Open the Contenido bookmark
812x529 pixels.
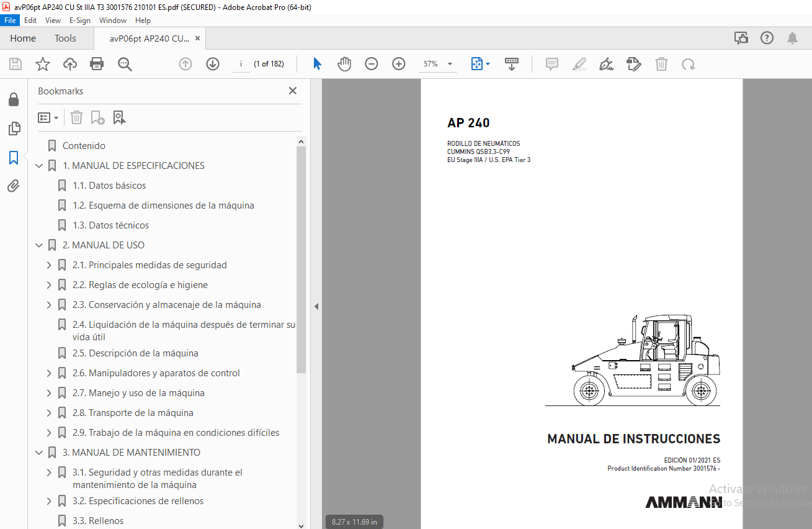pos(84,146)
